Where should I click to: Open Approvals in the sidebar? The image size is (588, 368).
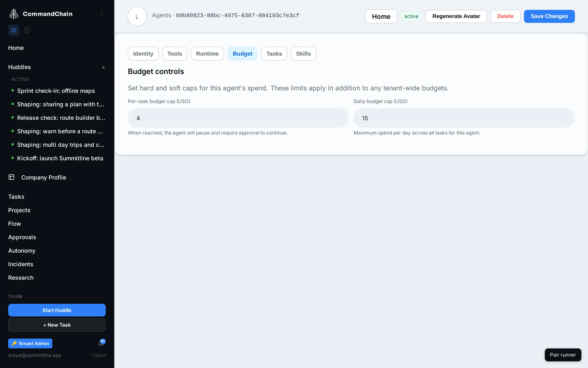coord(22,237)
